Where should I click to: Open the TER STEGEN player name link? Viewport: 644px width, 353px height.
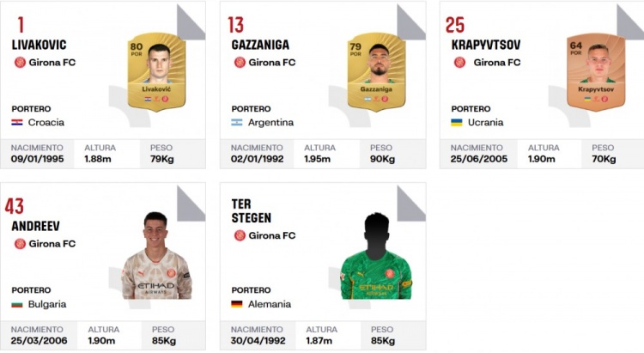tap(251, 210)
